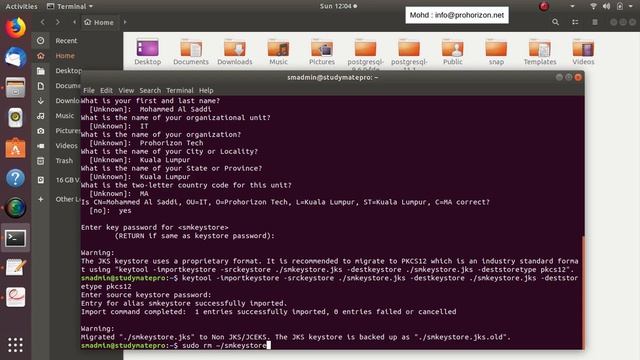
Task: Open the terminal File menu
Action: point(89,90)
